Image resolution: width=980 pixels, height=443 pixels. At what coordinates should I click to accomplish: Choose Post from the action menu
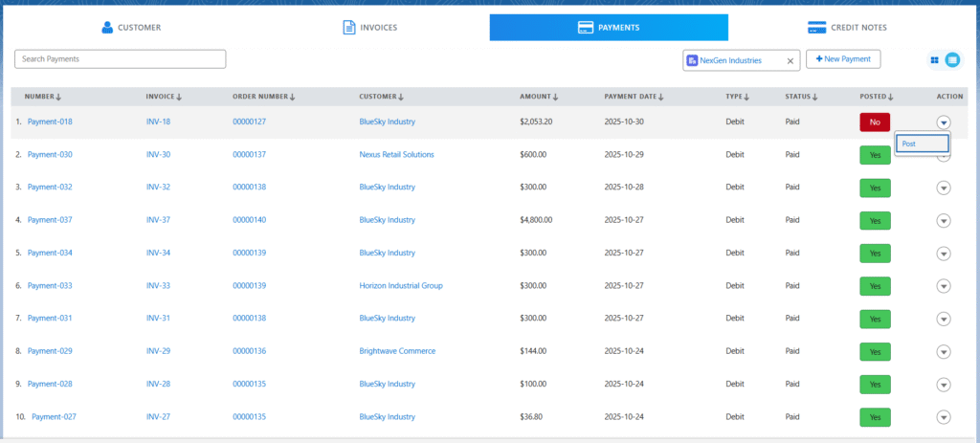click(922, 144)
